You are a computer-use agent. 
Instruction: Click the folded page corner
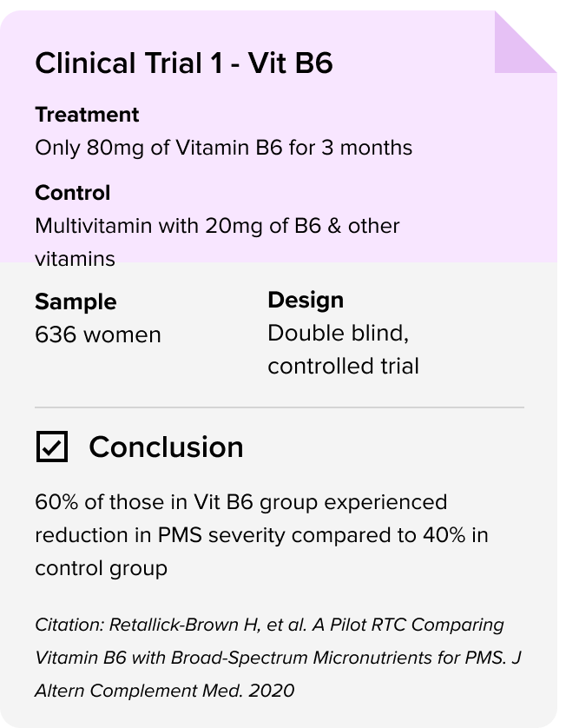(x=526, y=43)
